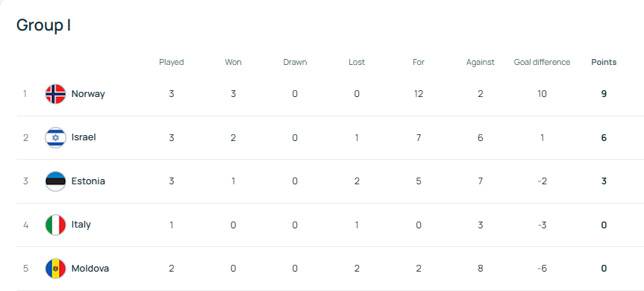Open the Moldova team link
Image resolution: width=644 pixels, height=291 pixels.
(x=90, y=269)
